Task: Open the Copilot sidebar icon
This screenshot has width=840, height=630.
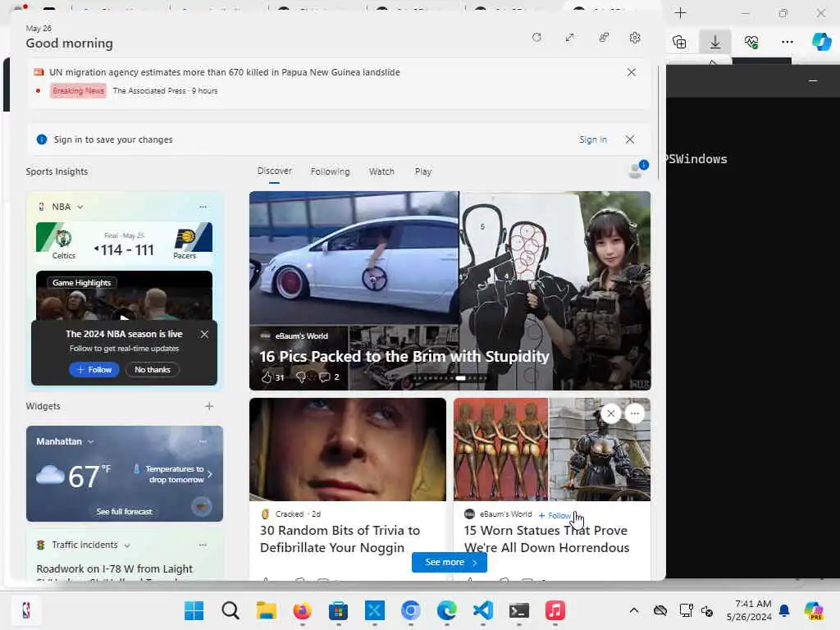Action: pos(822,42)
